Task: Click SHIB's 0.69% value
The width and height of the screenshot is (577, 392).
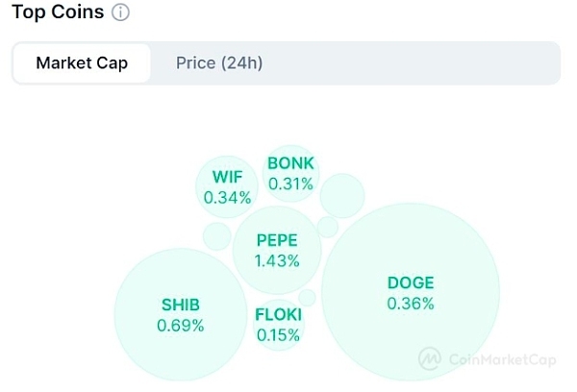Action: [x=181, y=325]
